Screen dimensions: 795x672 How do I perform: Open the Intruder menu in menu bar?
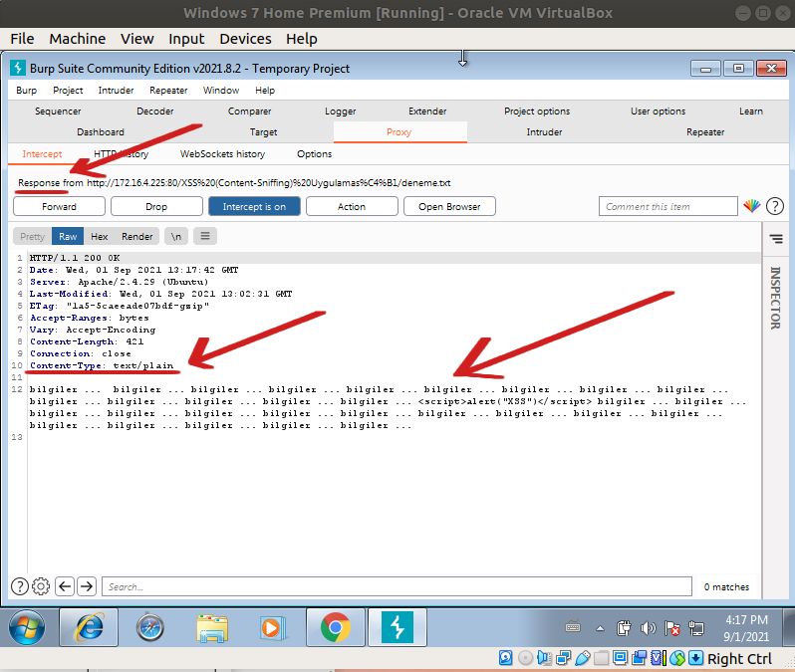click(117, 91)
